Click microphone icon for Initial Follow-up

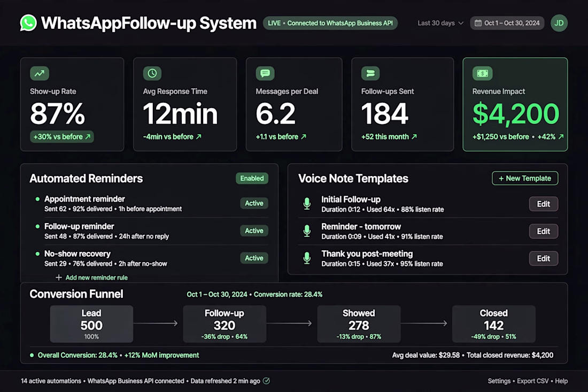pyautogui.click(x=307, y=204)
